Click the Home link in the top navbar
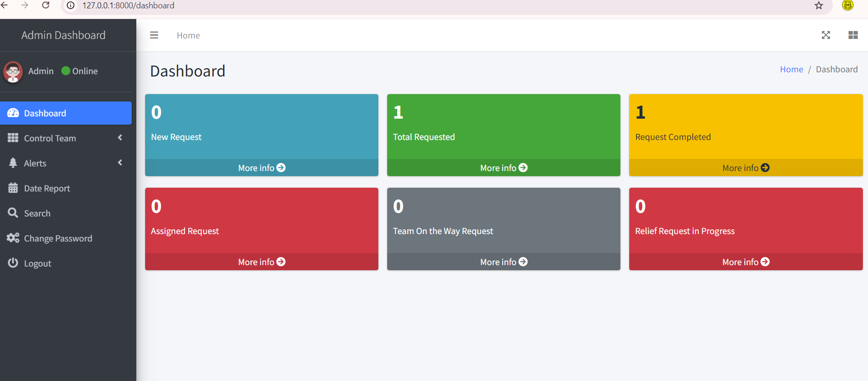The image size is (868, 381). click(x=188, y=36)
